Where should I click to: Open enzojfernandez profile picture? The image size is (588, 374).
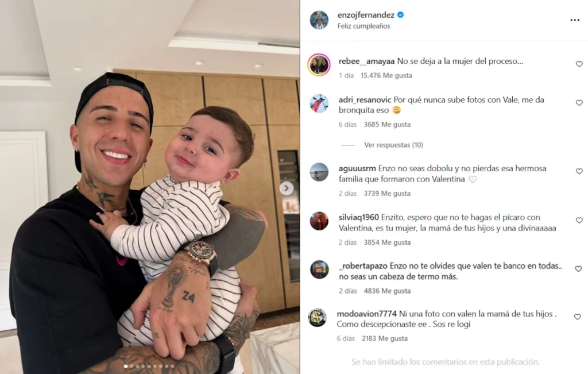click(319, 20)
